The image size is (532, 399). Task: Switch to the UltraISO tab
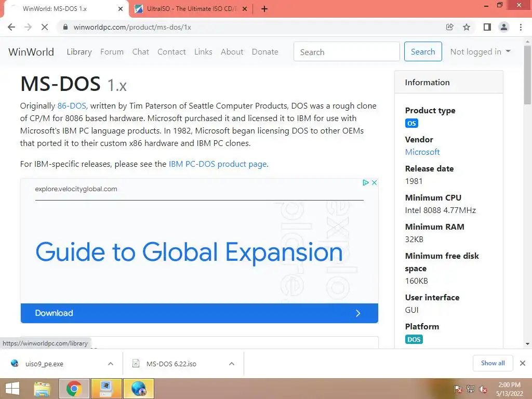191,9
